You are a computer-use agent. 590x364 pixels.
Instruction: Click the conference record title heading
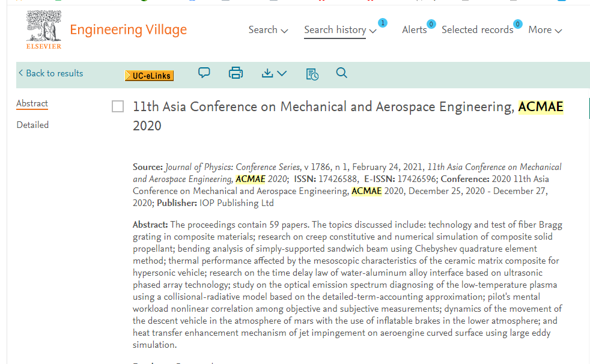(x=348, y=116)
